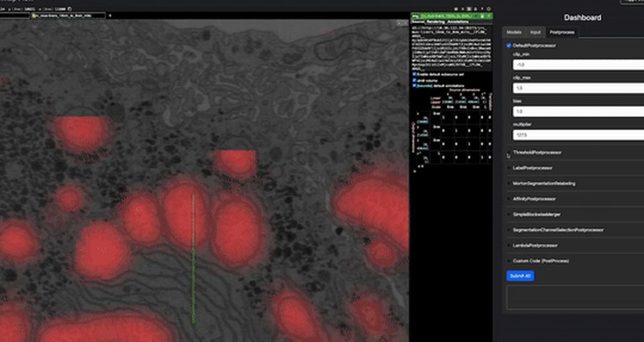644x342 pixels.
Task: Enable the Custom Code (PostProcess) checkbox
Action: coord(509,261)
